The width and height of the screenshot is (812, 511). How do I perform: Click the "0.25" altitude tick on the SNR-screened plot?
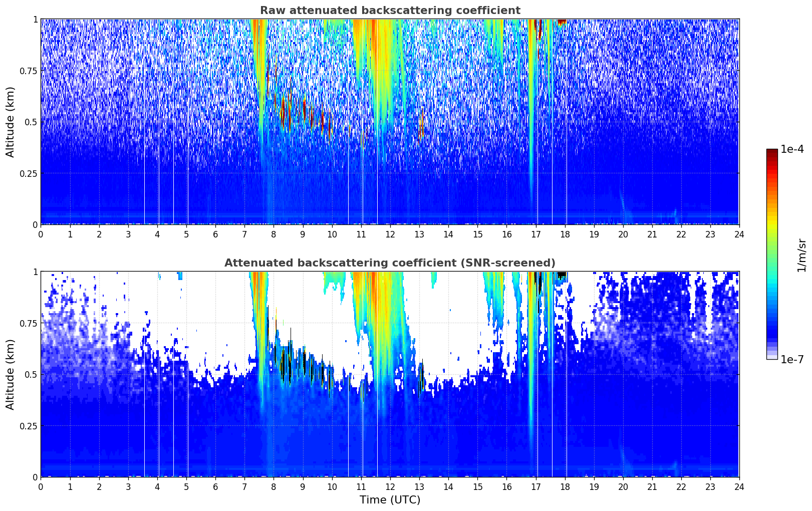click(28, 426)
